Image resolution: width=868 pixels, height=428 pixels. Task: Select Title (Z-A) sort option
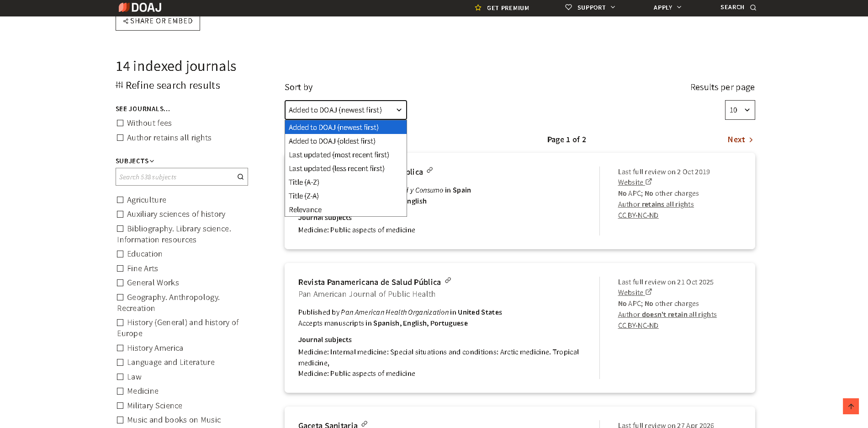(x=345, y=196)
